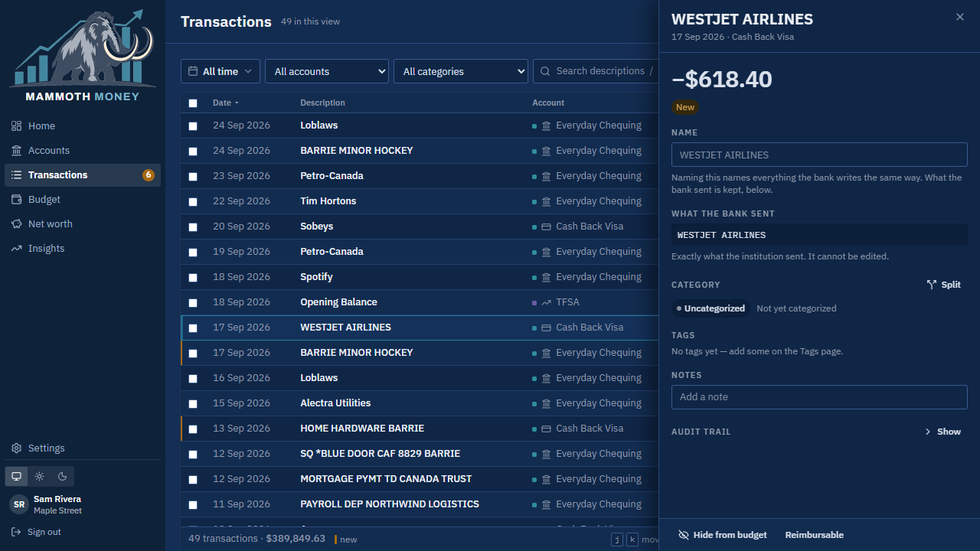Click the search magnifier icon

click(x=545, y=71)
